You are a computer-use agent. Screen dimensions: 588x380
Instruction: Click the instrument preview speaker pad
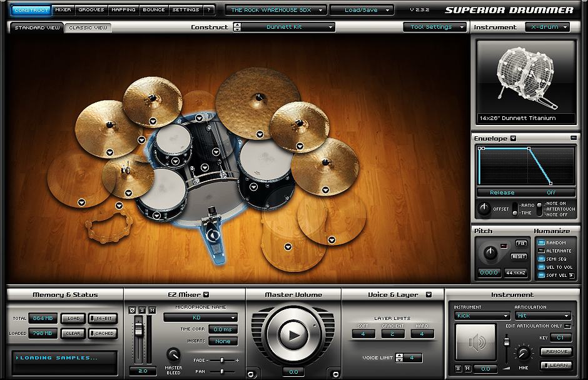476,341
